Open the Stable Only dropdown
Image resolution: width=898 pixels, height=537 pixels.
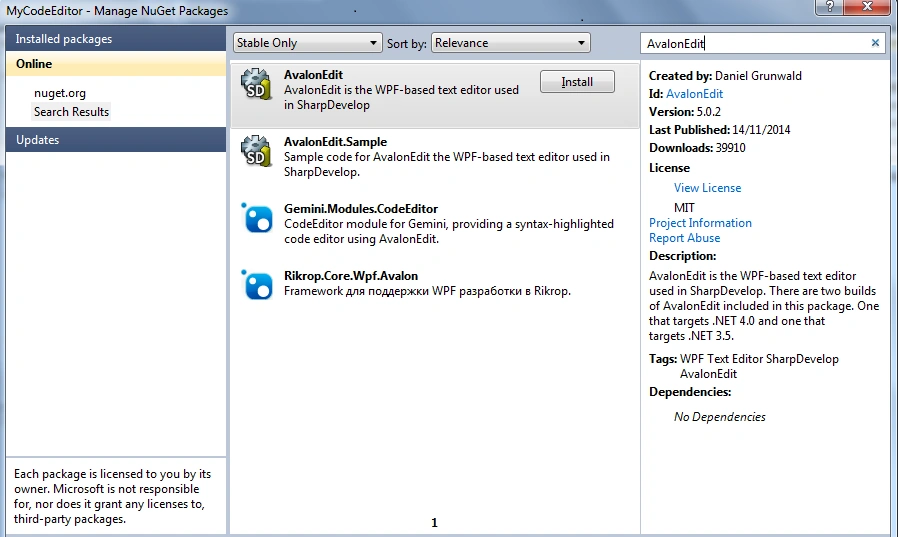(308, 43)
